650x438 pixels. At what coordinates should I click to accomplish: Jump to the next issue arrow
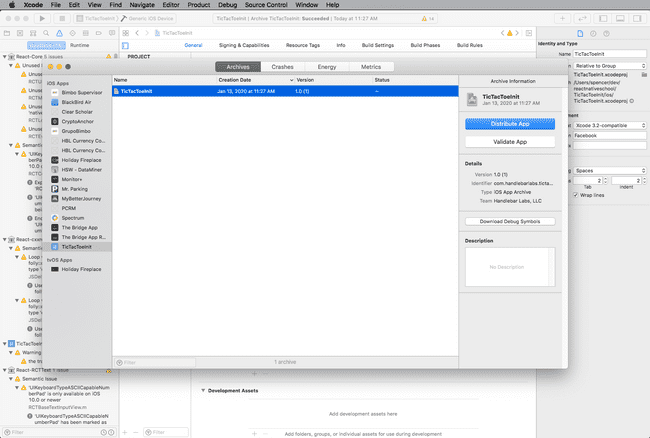pos(517,33)
